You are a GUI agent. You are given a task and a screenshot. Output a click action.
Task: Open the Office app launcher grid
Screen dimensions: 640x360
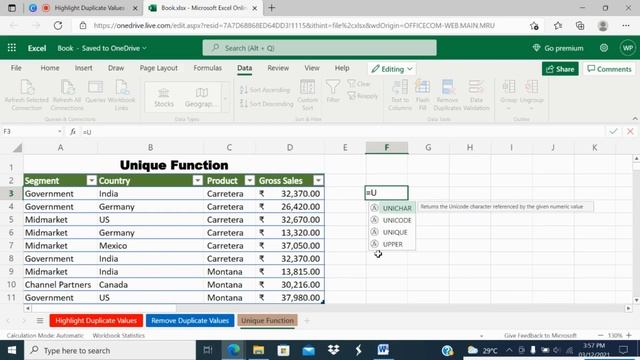[x=12, y=48]
